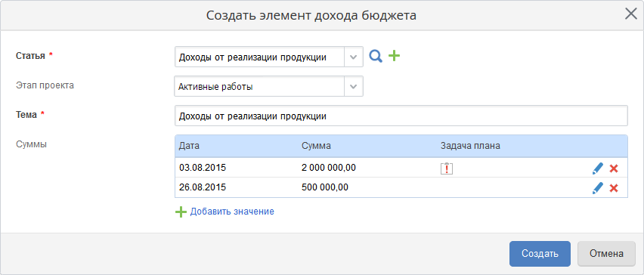Edit the 03.08.2015 row with pencil icon
Screen dimensions: 644x275
(598, 168)
